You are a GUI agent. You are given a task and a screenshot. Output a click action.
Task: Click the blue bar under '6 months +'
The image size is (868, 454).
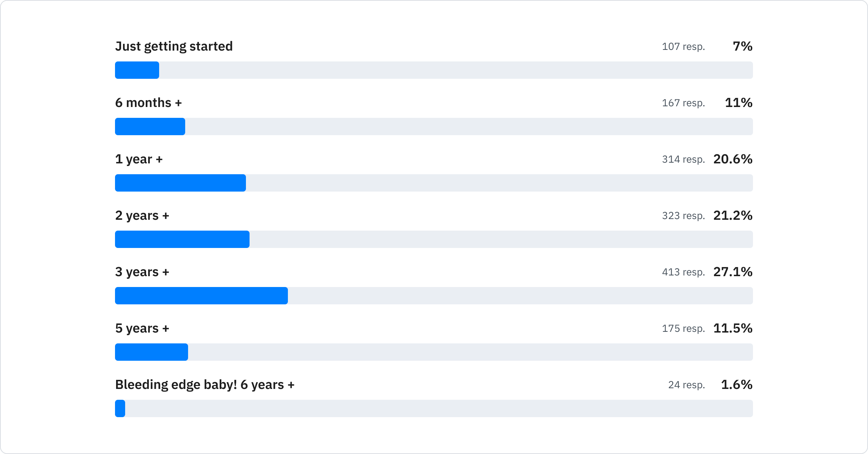(150, 127)
